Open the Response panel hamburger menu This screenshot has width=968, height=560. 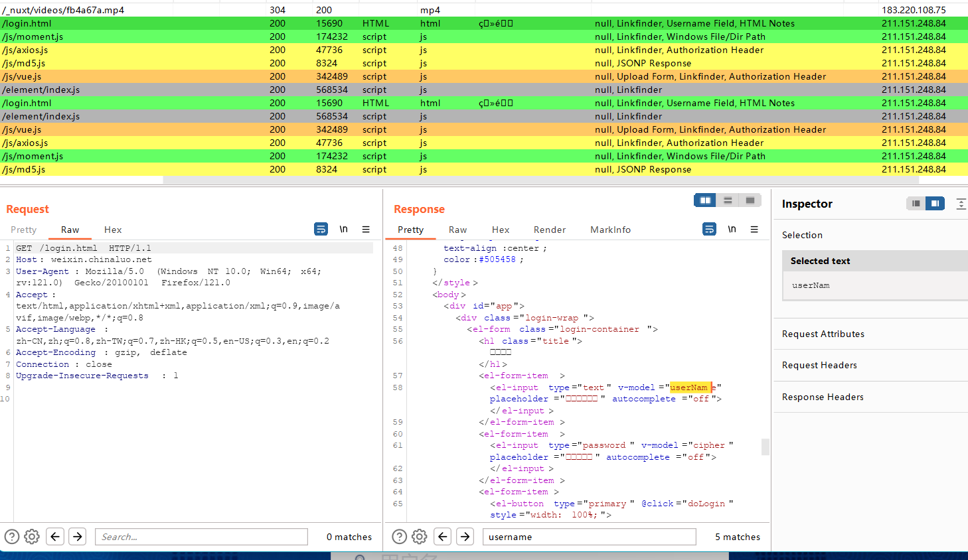(754, 229)
